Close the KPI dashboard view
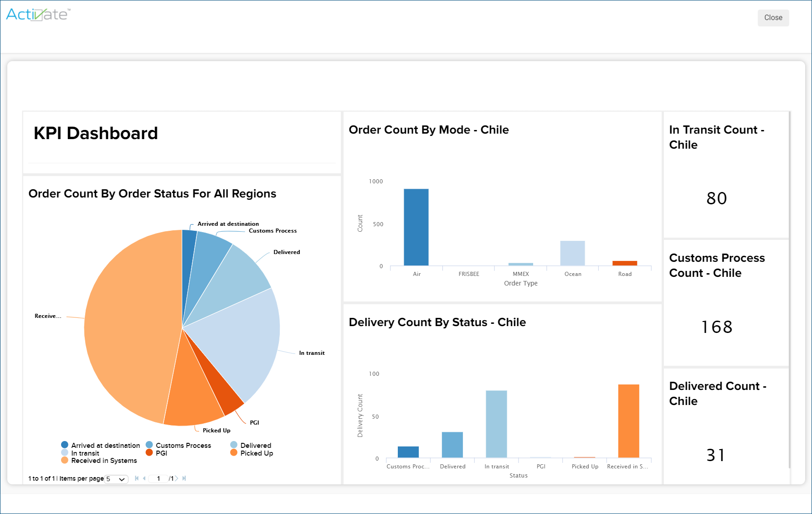Image resolution: width=812 pixels, height=514 pixels. point(773,18)
